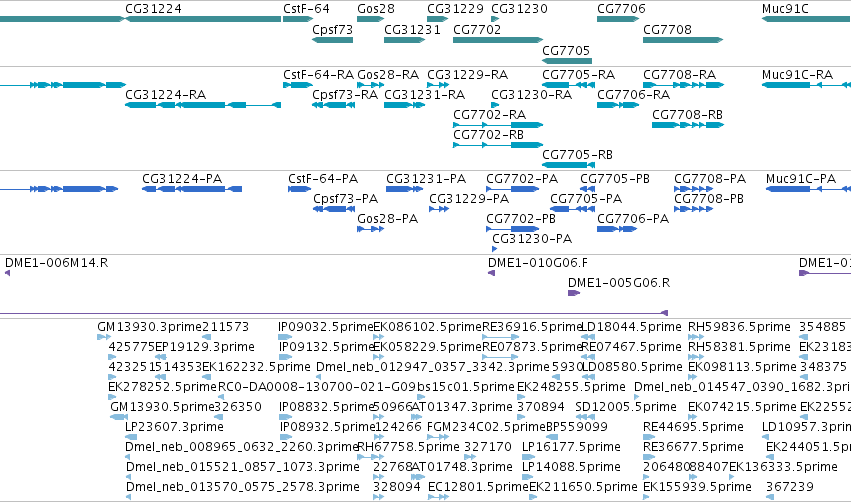Select the CG31231 gene label
The height and width of the screenshot is (502, 851).
(x=412, y=29)
